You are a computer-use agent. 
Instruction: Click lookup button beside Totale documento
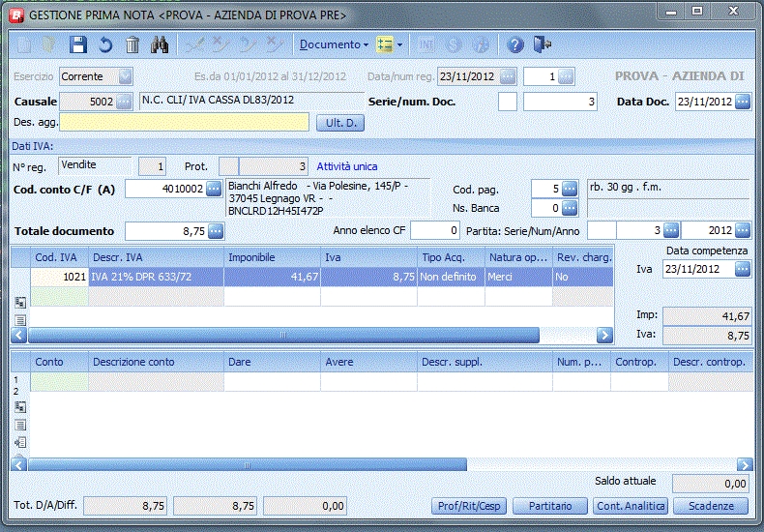click(x=215, y=231)
